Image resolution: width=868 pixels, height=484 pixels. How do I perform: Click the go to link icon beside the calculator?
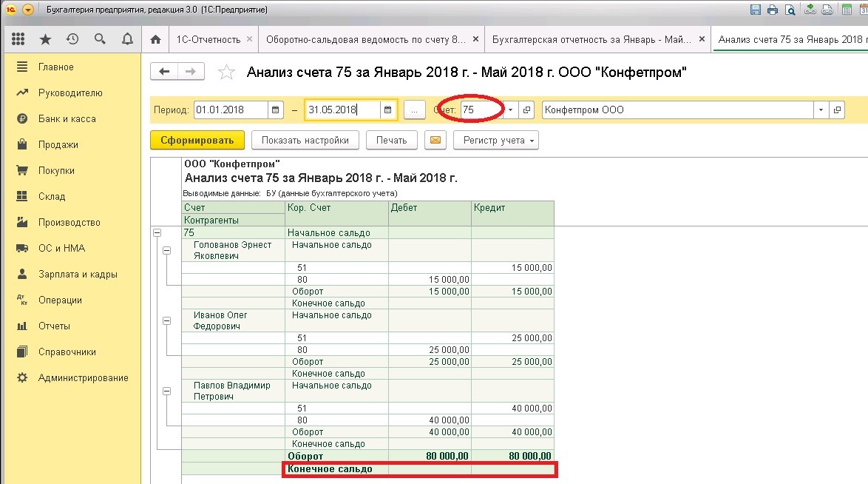pos(827,10)
